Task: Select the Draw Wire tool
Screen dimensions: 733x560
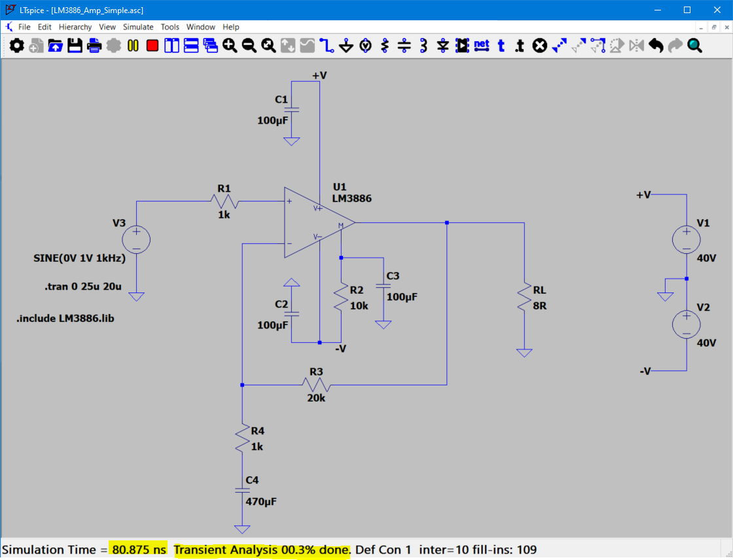Action: coord(327,45)
